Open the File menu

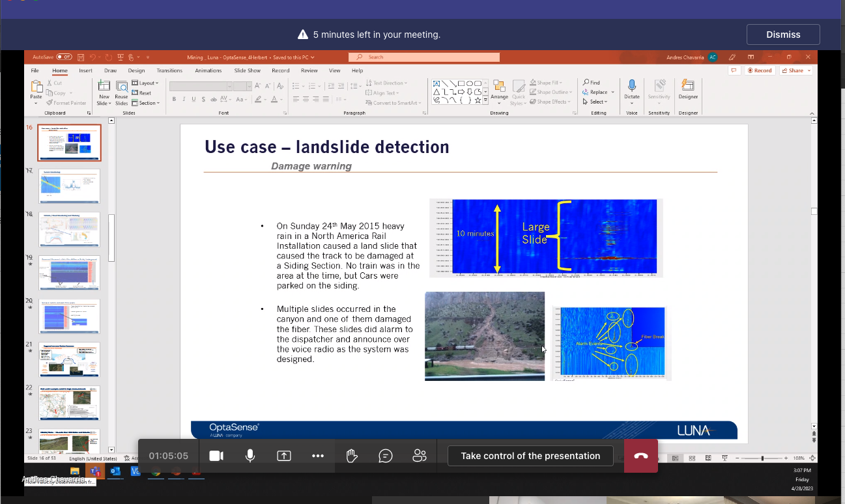tap(35, 70)
